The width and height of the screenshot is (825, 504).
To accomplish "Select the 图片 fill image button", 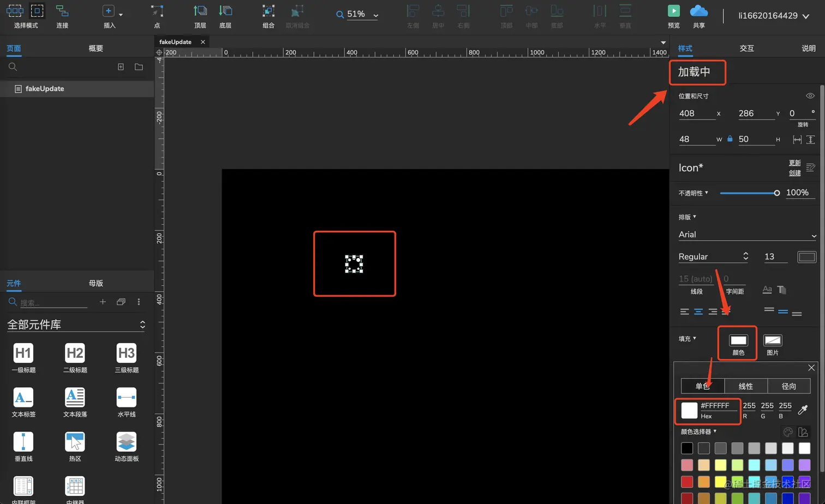I will [x=773, y=344].
